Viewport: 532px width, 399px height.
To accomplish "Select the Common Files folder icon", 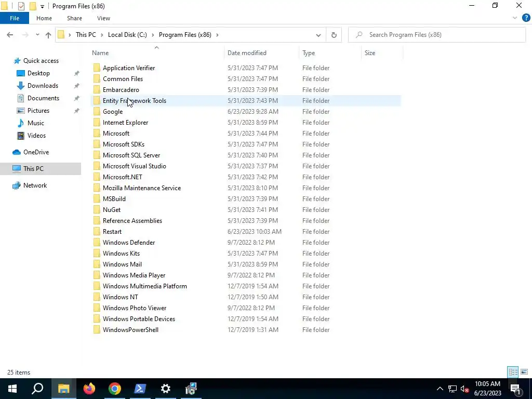I will [97, 79].
